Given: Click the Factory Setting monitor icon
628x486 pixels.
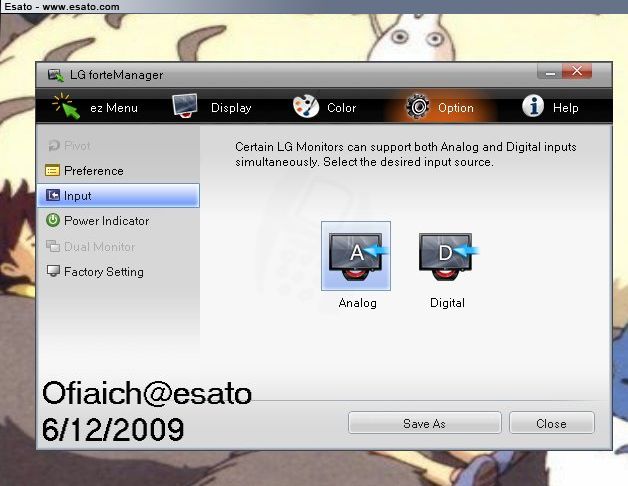Looking at the screenshot, I should (x=53, y=271).
